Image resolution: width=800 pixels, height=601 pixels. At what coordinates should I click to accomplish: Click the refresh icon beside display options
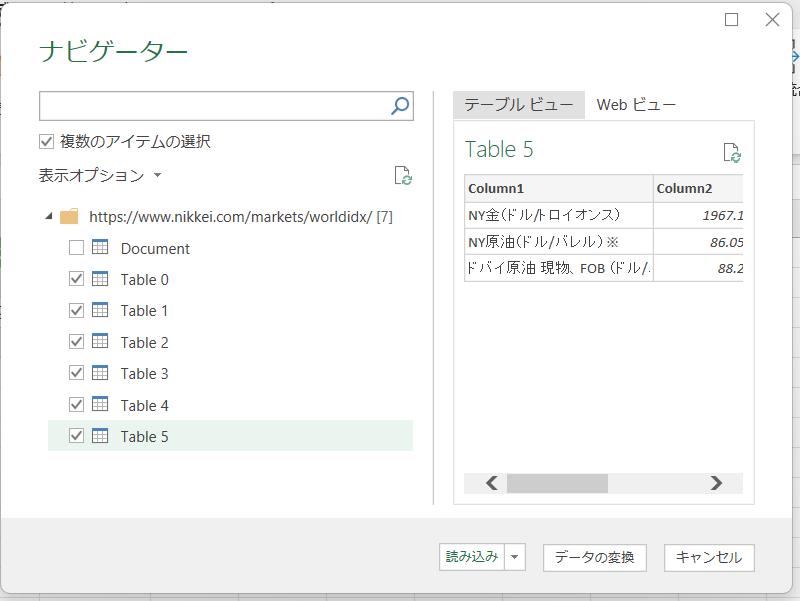[x=403, y=176]
